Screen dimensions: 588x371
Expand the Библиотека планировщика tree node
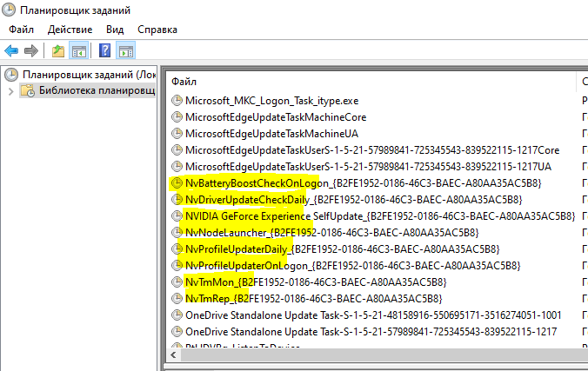(x=11, y=91)
